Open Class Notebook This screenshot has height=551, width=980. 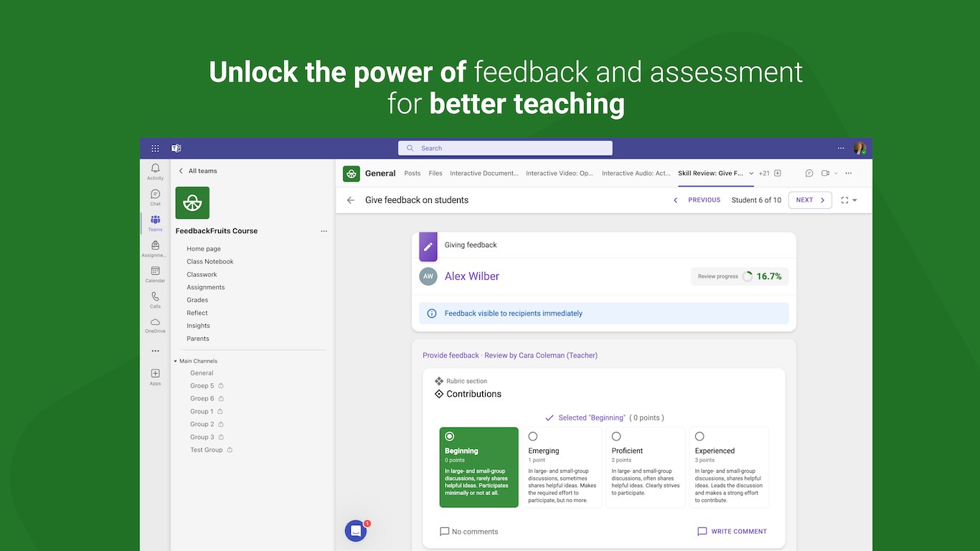point(210,262)
